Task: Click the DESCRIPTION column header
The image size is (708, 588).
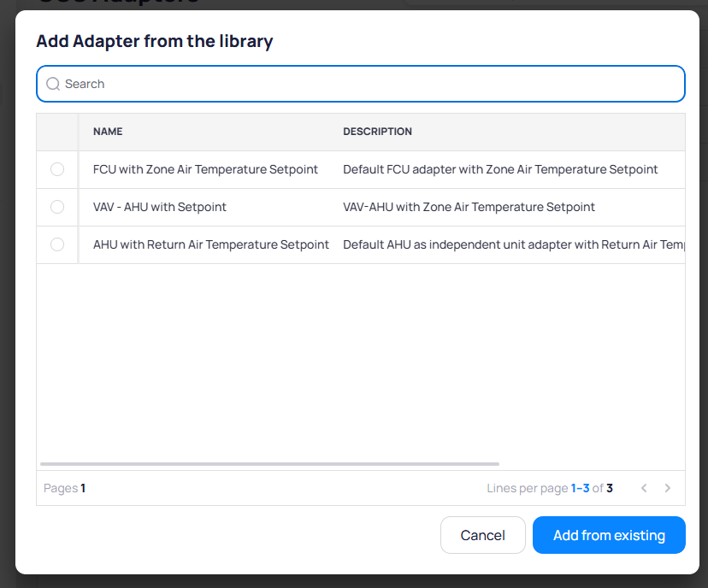Action: click(377, 132)
